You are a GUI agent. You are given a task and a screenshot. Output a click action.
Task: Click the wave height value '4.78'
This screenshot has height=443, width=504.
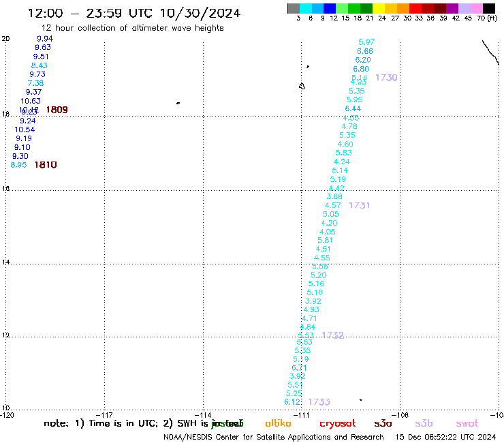[x=349, y=127]
